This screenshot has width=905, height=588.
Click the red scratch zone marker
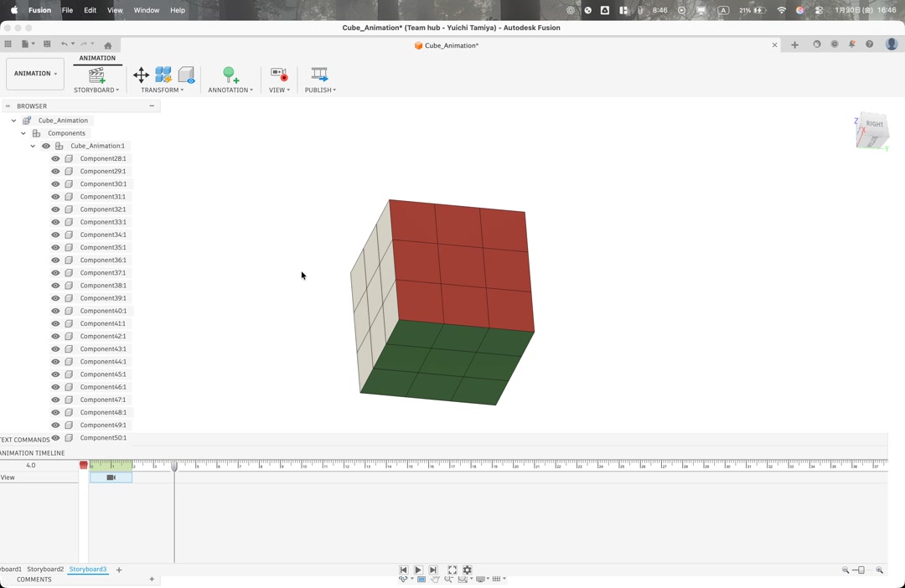click(84, 465)
